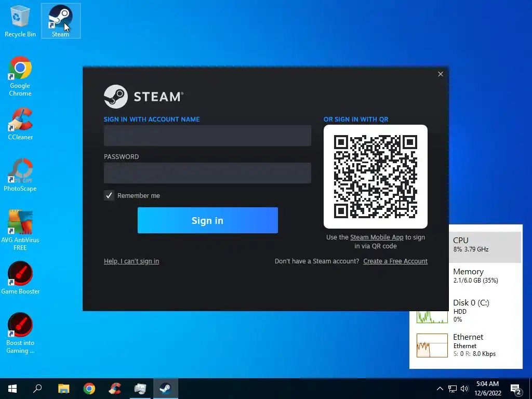
Task: Uncheck the Remember me checkbox
Action: coord(109,195)
